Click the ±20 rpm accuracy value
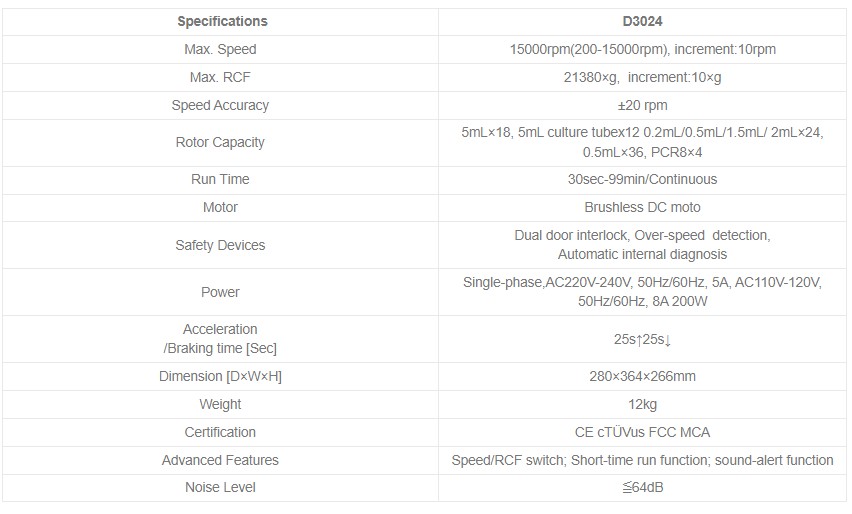This screenshot has height=514, width=852. click(x=642, y=105)
